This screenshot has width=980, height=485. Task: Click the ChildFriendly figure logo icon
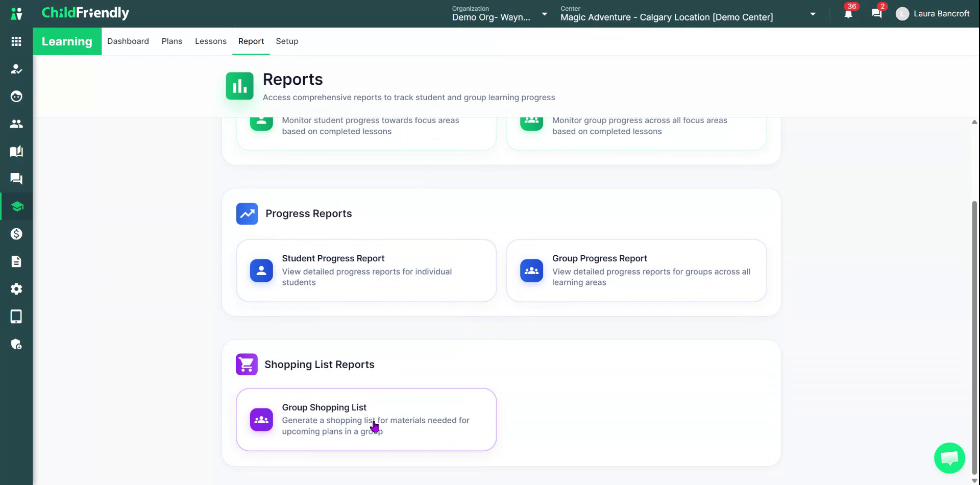[16, 14]
